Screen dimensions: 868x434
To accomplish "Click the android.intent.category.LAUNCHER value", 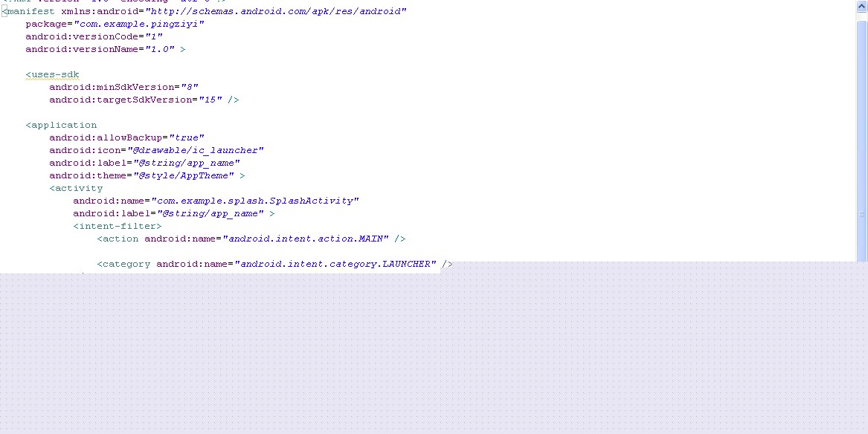I will (x=335, y=264).
